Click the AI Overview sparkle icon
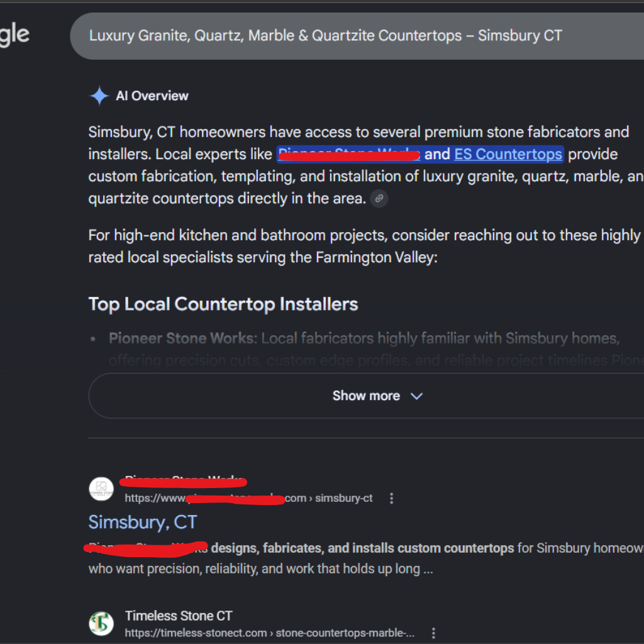Viewport: 644px width, 644px height. (x=99, y=96)
